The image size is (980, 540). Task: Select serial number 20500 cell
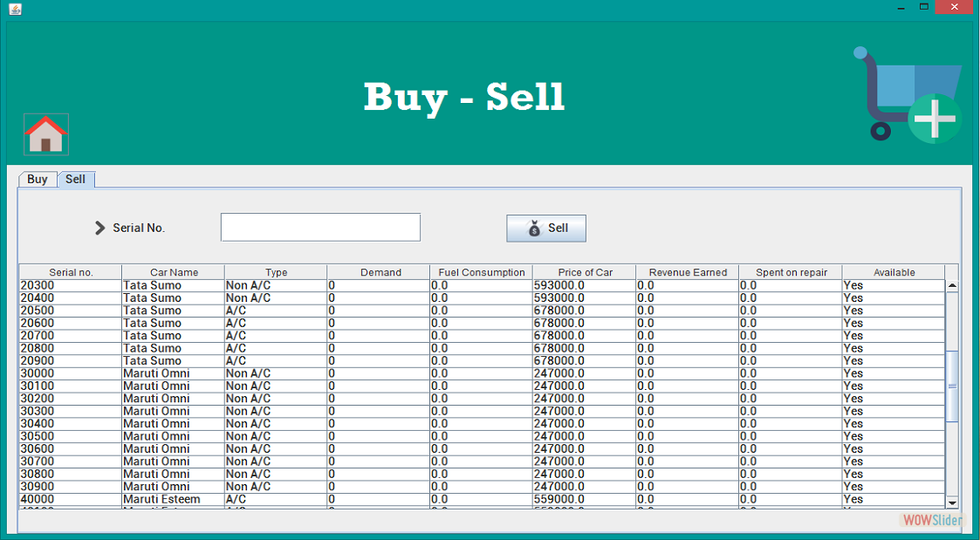71,311
